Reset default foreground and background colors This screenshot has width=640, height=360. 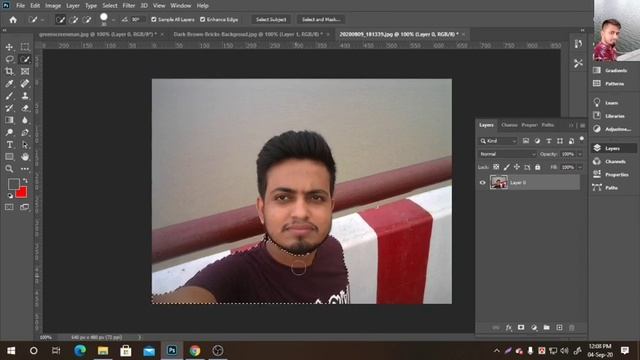coord(10,196)
